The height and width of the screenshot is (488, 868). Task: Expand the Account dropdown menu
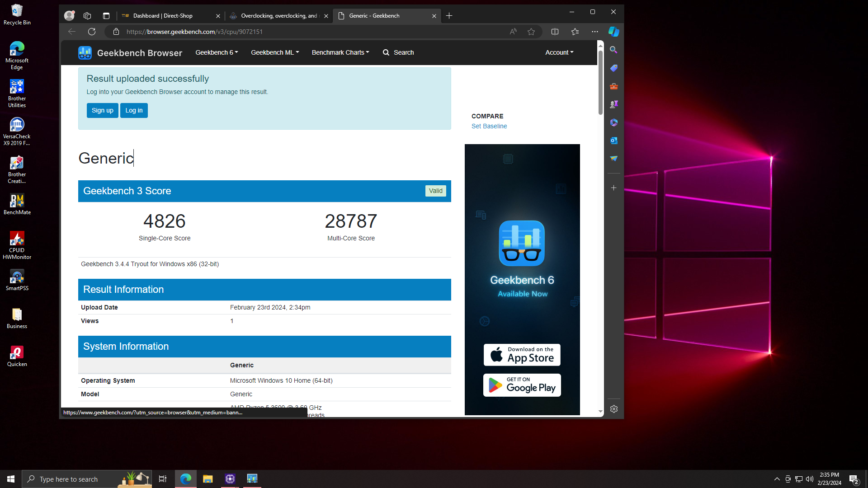coord(559,52)
